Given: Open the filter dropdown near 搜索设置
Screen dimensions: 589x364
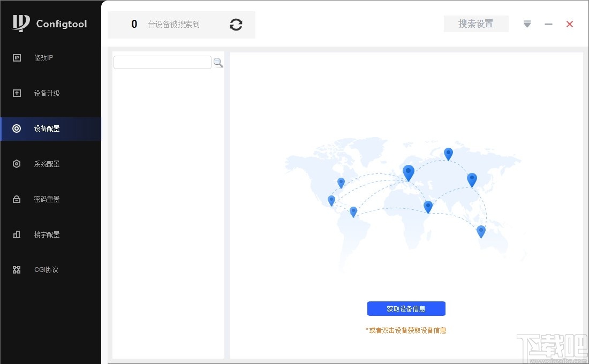Looking at the screenshot, I should (527, 24).
